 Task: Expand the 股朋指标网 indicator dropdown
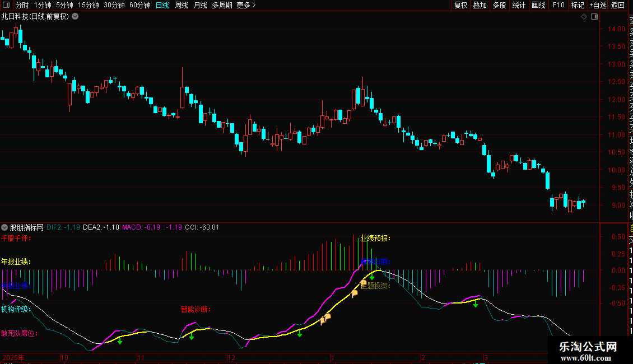point(5,227)
